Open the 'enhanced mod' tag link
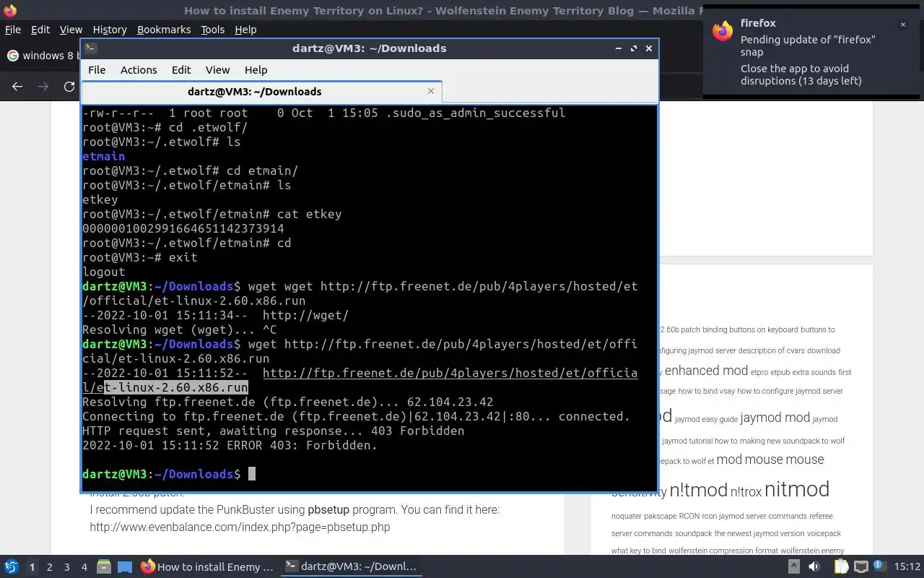 click(706, 371)
